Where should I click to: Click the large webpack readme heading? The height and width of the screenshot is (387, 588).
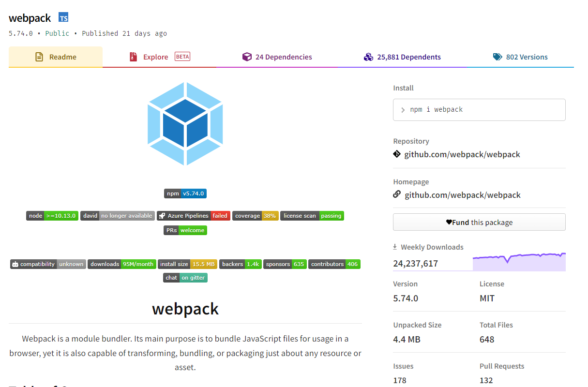185,309
